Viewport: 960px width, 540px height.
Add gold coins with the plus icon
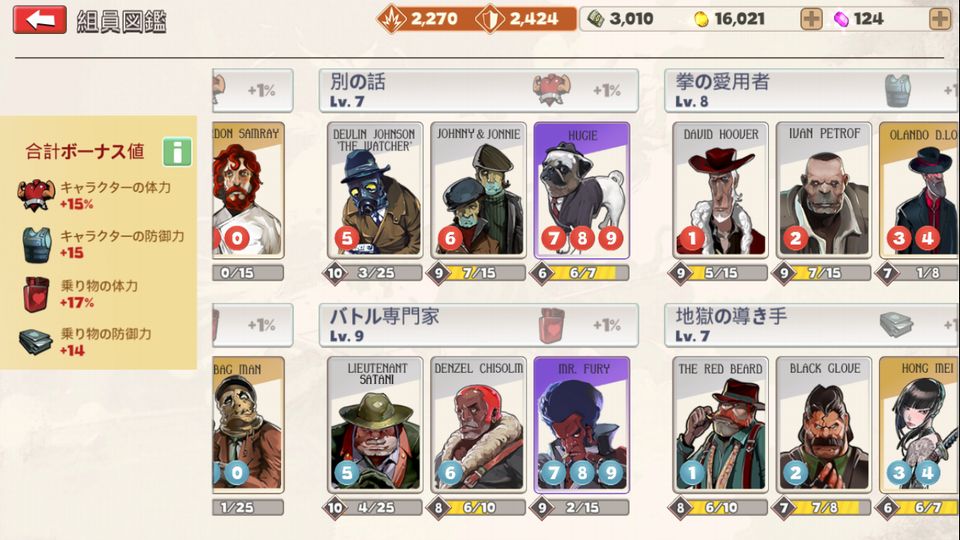click(811, 19)
